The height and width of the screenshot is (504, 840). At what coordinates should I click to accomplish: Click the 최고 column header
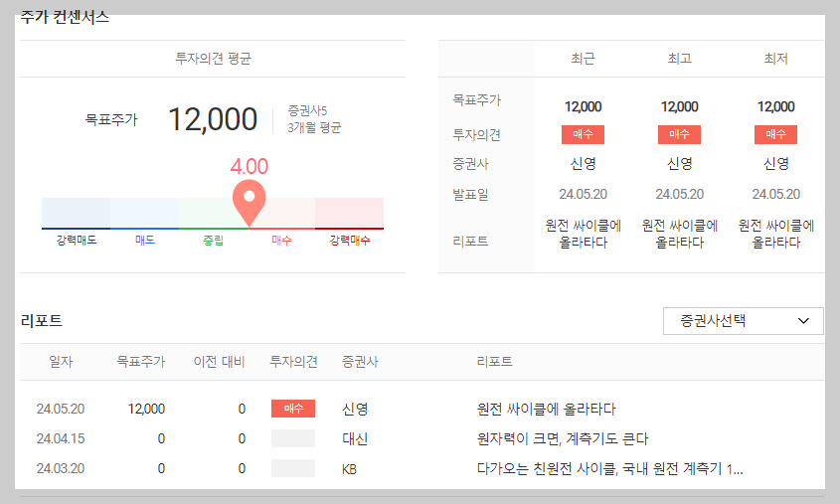[x=679, y=59]
